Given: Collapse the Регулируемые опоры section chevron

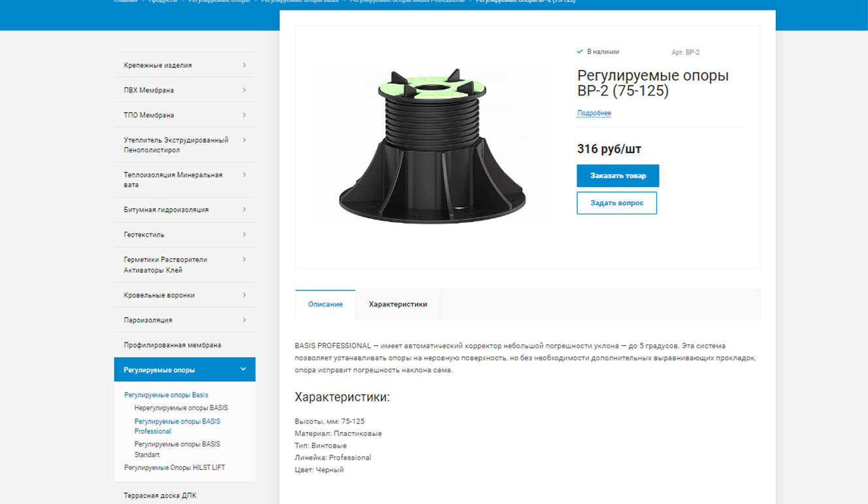Looking at the screenshot, I should (x=243, y=369).
